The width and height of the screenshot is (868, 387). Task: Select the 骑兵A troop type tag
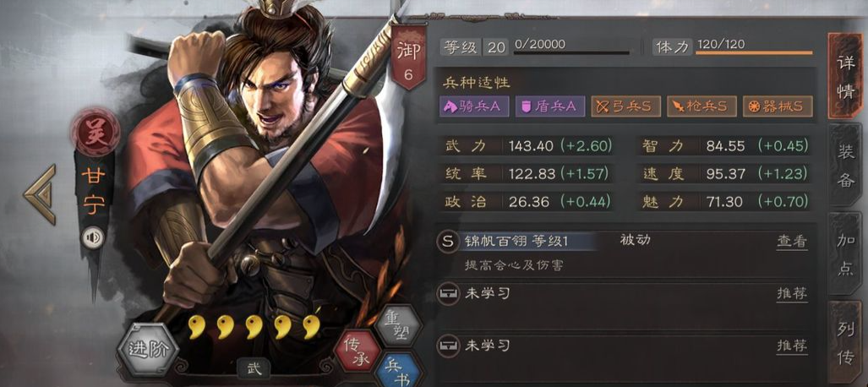[x=473, y=106]
